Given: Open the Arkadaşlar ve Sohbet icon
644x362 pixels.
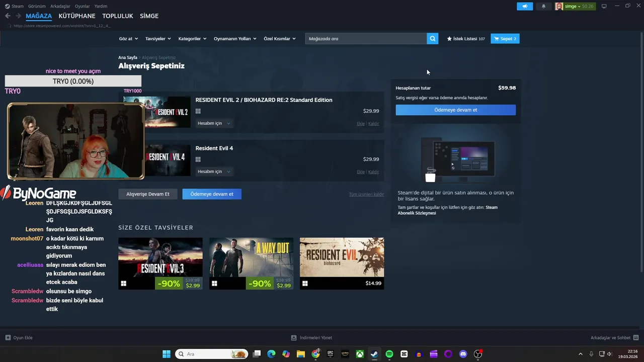Looking at the screenshot, I should pos(636,338).
